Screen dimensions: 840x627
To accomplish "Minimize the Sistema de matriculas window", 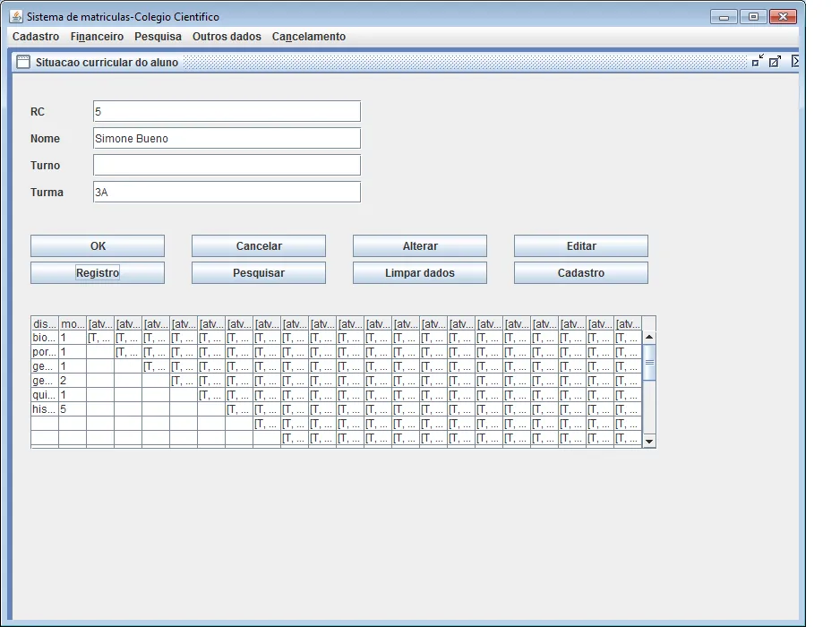I will (724, 17).
